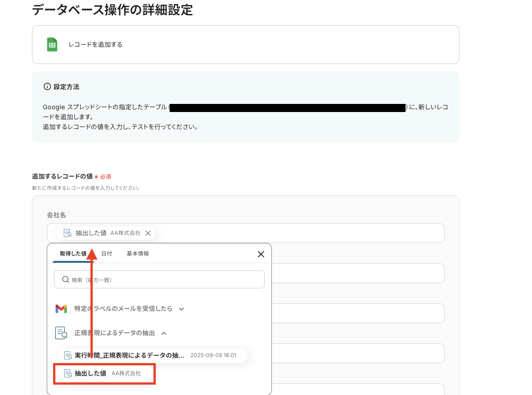Open the レコードを追加する card

pyautogui.click(x=246, y=45)
